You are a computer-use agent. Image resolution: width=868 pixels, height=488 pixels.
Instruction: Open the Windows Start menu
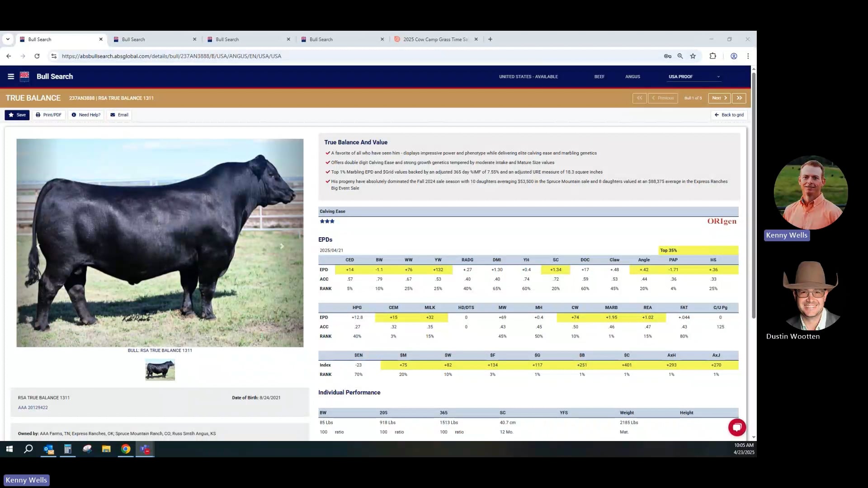click(9, 450)
